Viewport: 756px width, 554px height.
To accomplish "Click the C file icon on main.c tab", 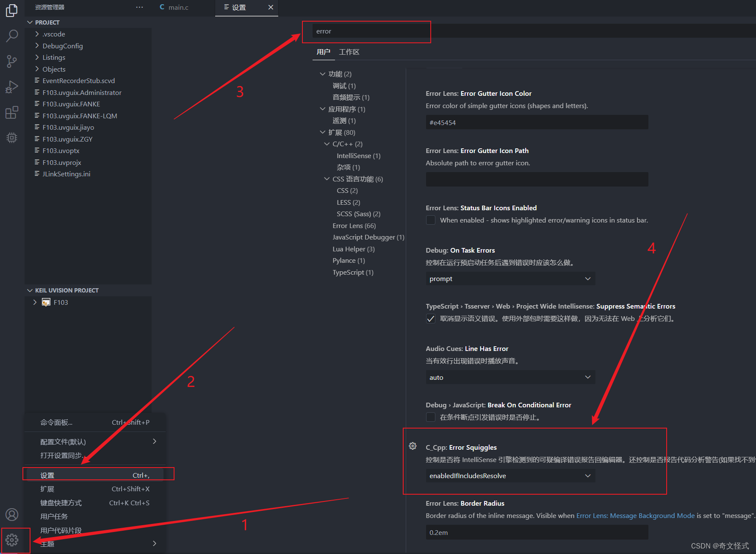I will [162, 7].
